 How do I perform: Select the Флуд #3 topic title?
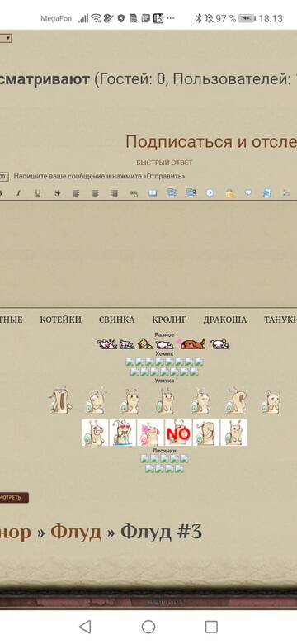[161, 533]
